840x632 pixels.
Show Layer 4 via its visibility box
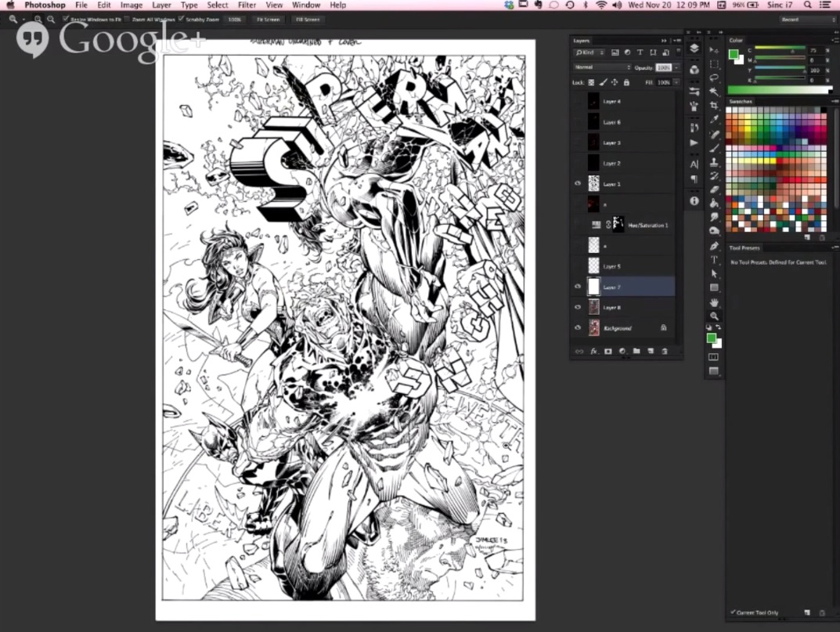(x=578, y=101)
